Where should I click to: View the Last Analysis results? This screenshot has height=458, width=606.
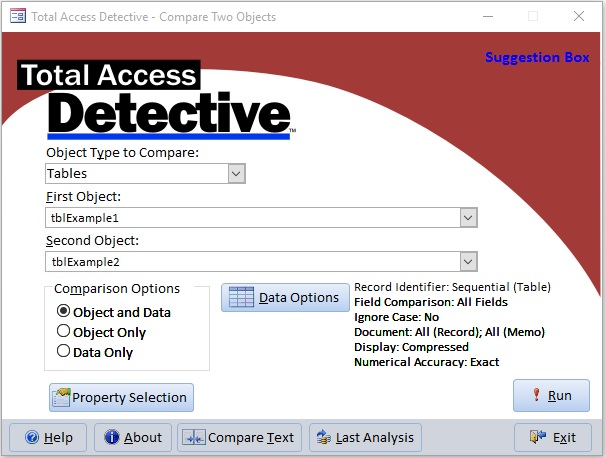365,438
